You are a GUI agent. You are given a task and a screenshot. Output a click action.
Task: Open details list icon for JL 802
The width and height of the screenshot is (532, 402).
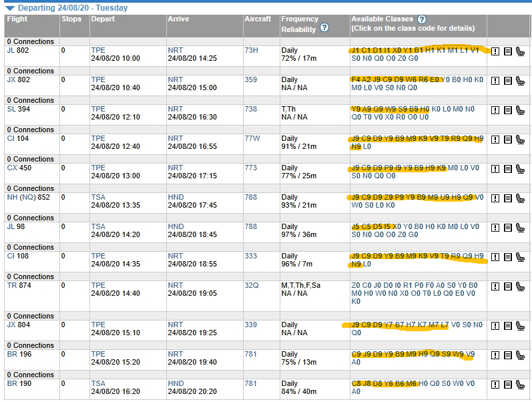tap(507, 51)
